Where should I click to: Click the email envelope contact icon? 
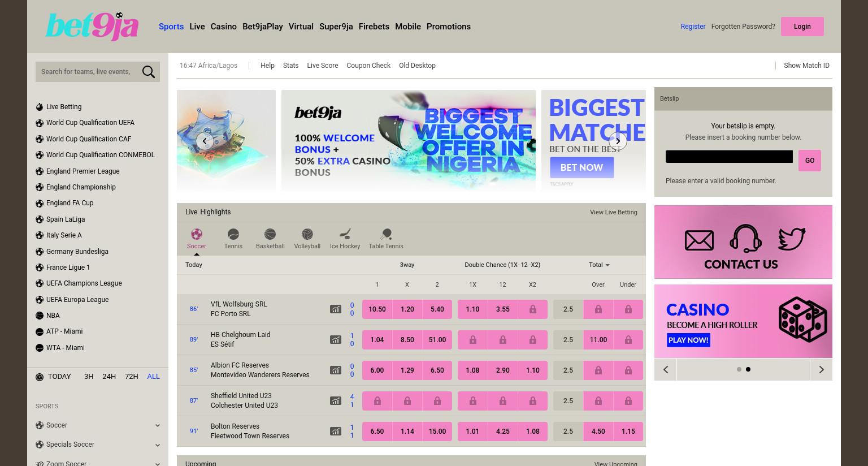pos(699,240)
